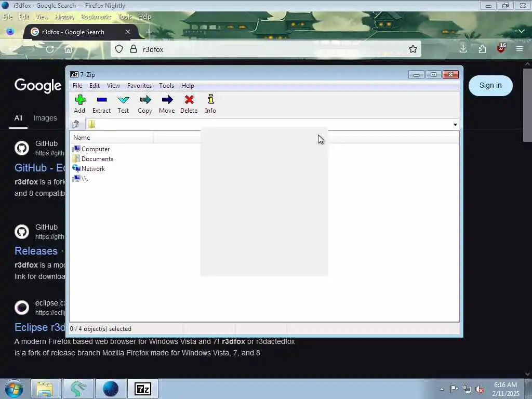
Task: Click the Extract toolbar icon
Action: pyautogui.click(x=101, y=104)
